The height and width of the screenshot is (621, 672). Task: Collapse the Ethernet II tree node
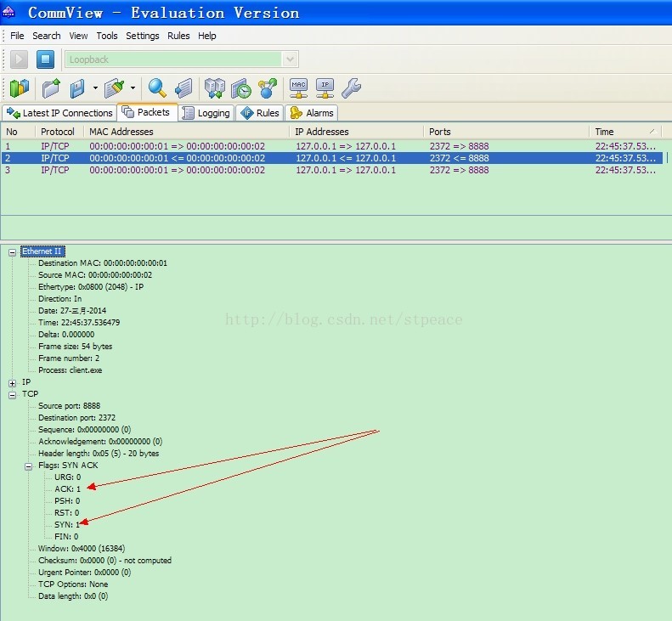(13, 252)
